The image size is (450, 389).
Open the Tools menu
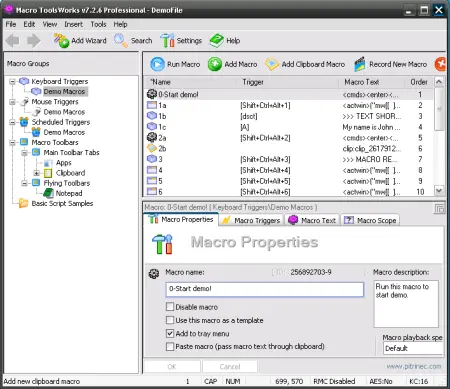point(98,24)
